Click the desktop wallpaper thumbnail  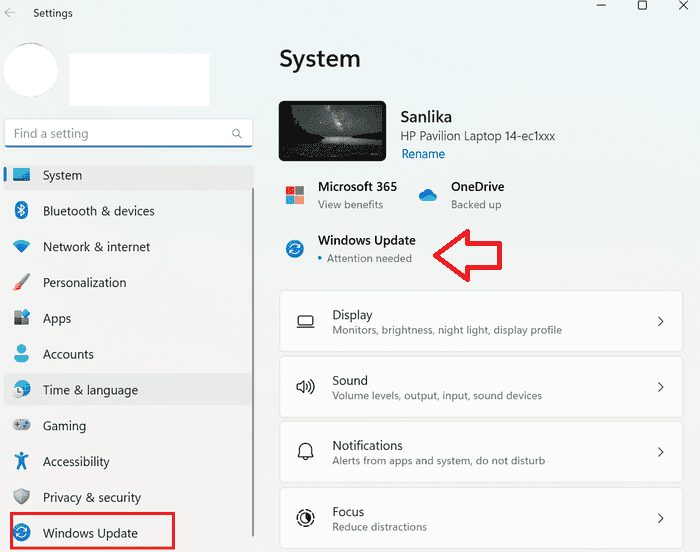click(x=332, y=130)
